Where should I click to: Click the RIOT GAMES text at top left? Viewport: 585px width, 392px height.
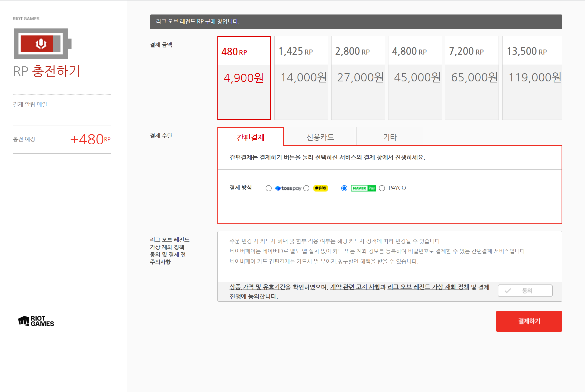[x=26, y=19]
